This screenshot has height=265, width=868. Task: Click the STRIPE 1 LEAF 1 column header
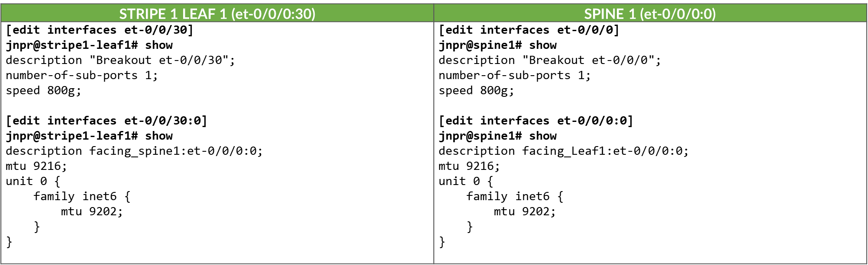tap(217, 14)
